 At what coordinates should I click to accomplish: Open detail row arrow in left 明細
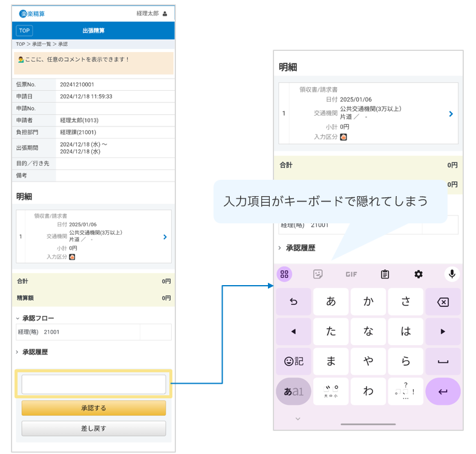(165, 237)
